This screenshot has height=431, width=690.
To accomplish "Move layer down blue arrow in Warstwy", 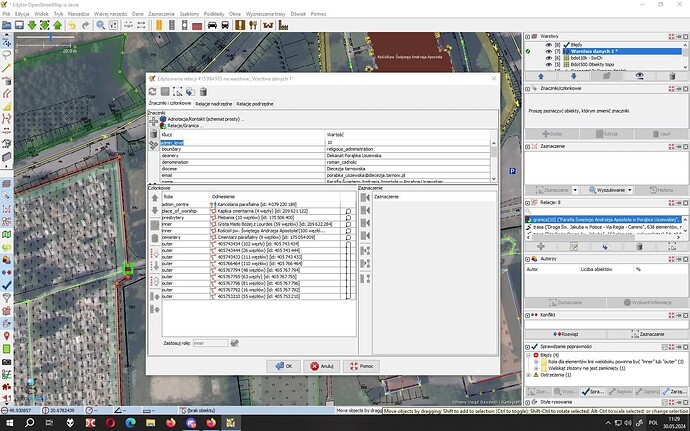I will point(573,76).
